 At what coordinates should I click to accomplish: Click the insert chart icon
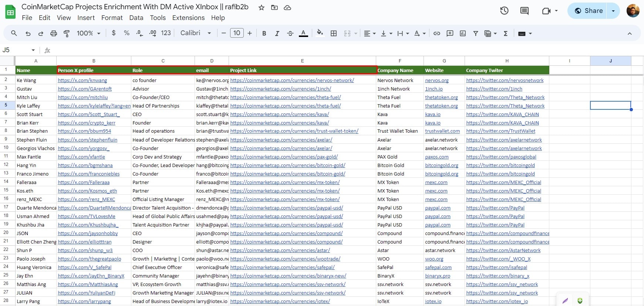(463, 33)
